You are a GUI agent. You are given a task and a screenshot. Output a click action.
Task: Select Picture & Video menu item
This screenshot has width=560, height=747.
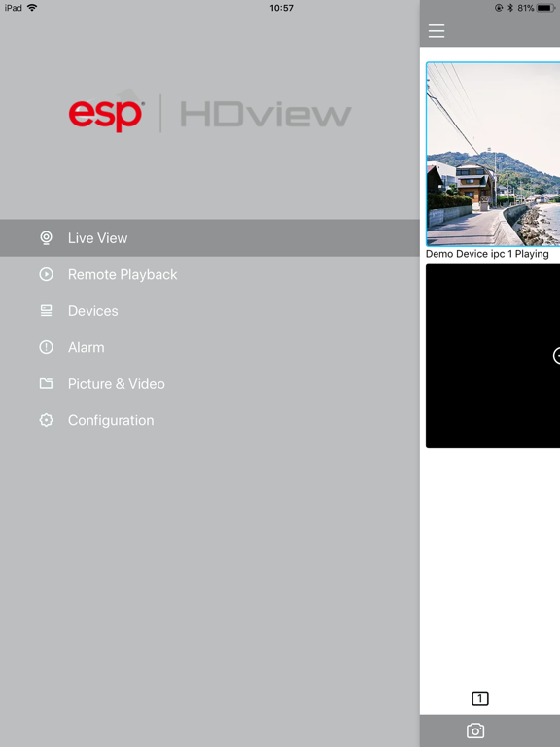210,384
